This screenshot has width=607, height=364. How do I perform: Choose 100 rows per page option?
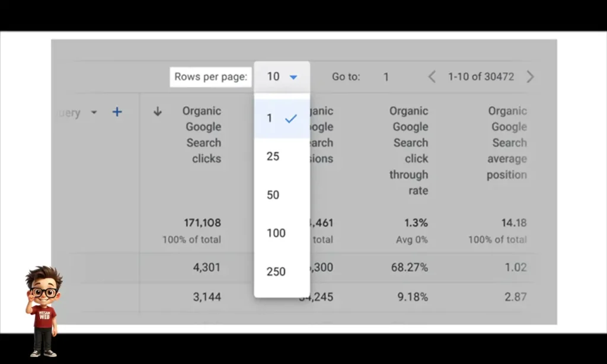pyautogui.click(x=276, y=233)
